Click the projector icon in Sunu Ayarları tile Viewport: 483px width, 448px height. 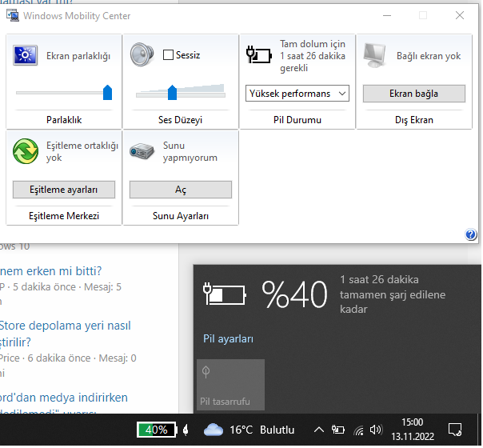(142, 151)
